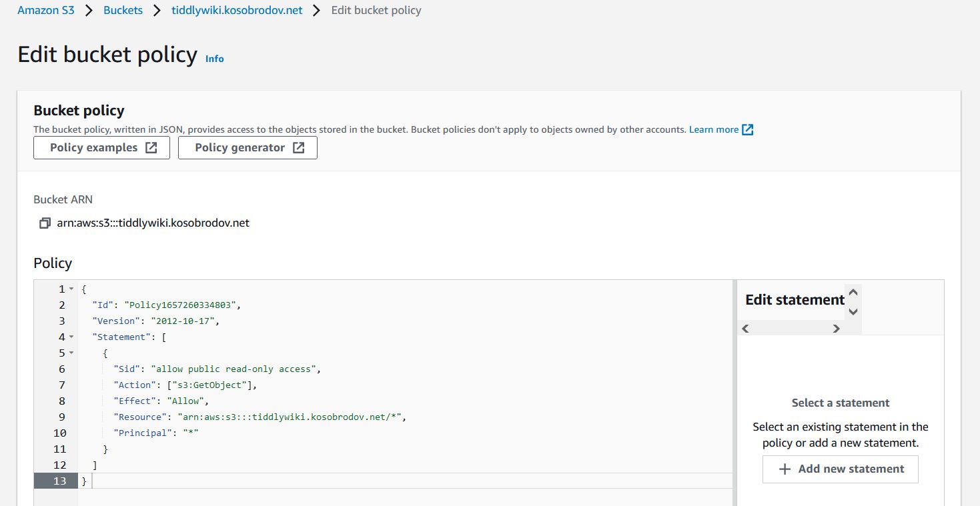Open the Buckets breadcrumb link
The width and height of the screenshot is (980, 506).
pyautogui.click(x=123, y=11)
